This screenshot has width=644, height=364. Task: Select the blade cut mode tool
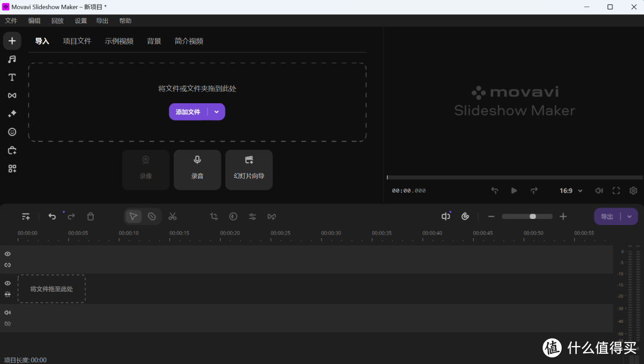152,217
